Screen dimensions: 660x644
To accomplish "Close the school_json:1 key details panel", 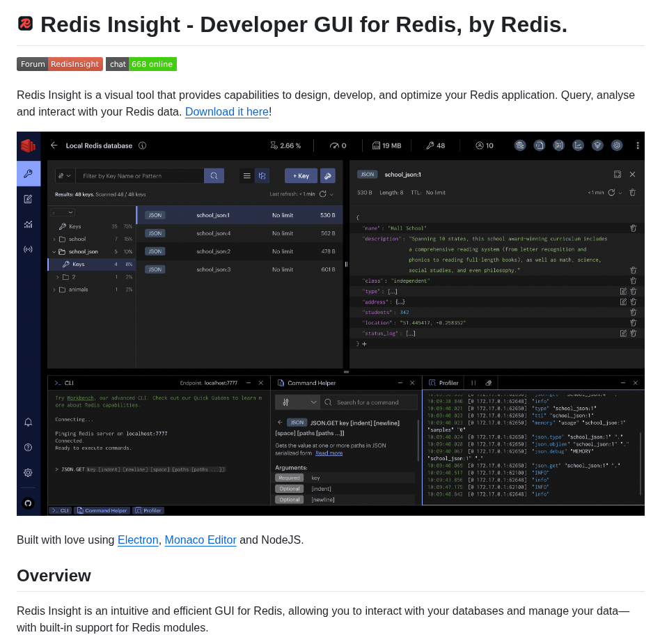I will 633,174.
